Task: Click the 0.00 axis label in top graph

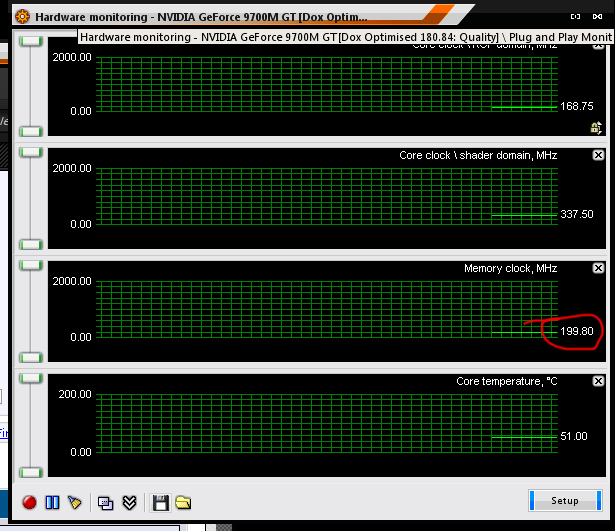Action: tap(81, 111)
